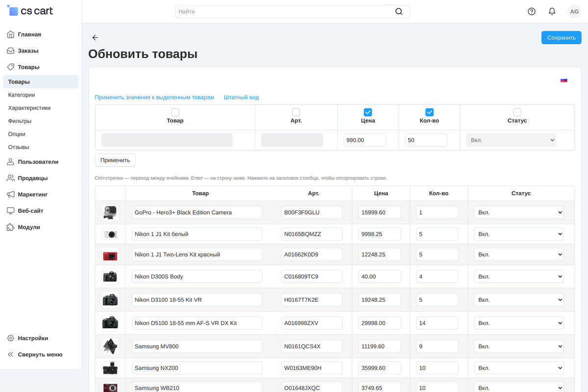This screenshot has height=392, width=588.
Task: Sort table by Цена column header
Action: click(x=381, y=194)
